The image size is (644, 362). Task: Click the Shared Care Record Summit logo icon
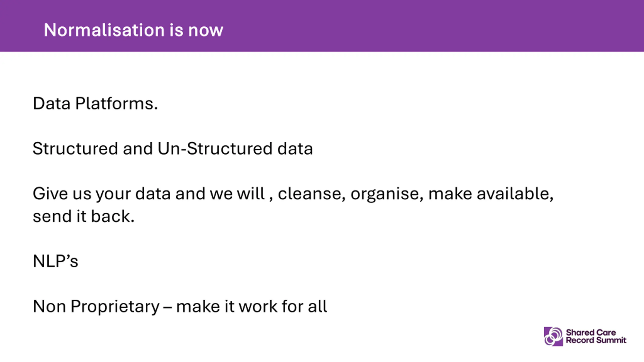tap(553, 336)
